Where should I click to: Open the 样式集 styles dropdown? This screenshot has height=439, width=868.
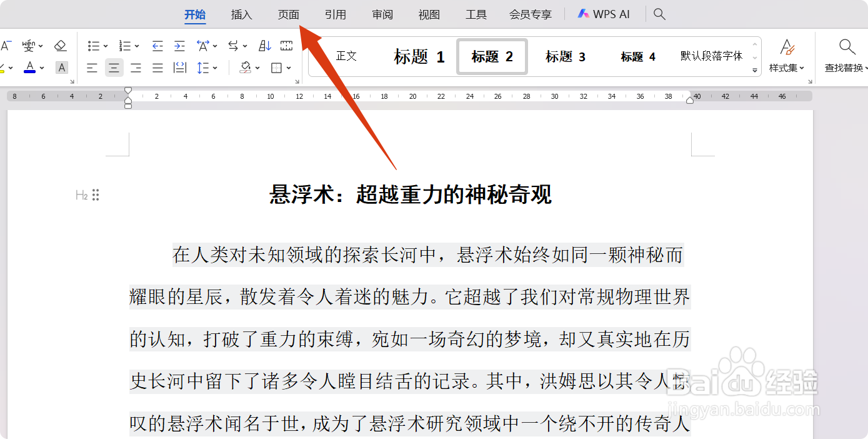pyautogui.click(x=787, y=56)
